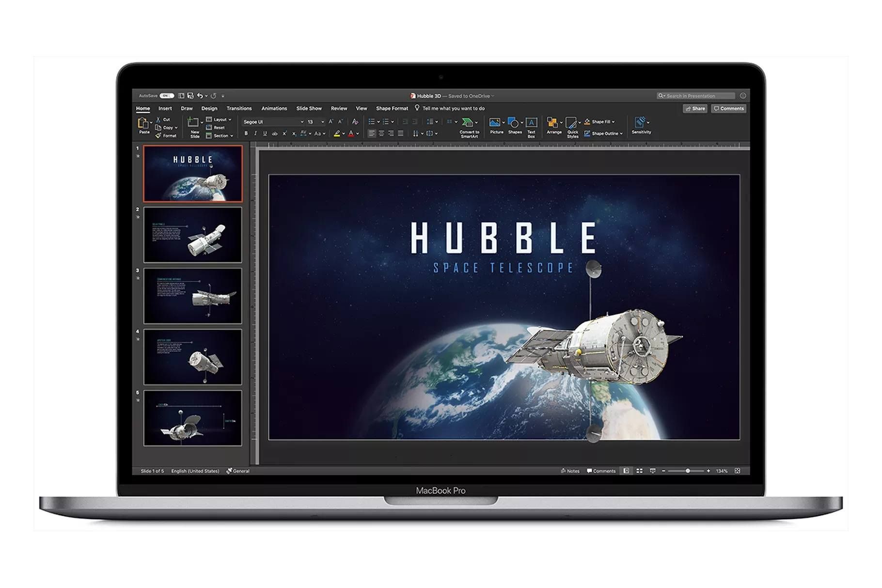Expand the font size dropdown
The width and height of the screenshot is (882, 588).
[322, 121]
